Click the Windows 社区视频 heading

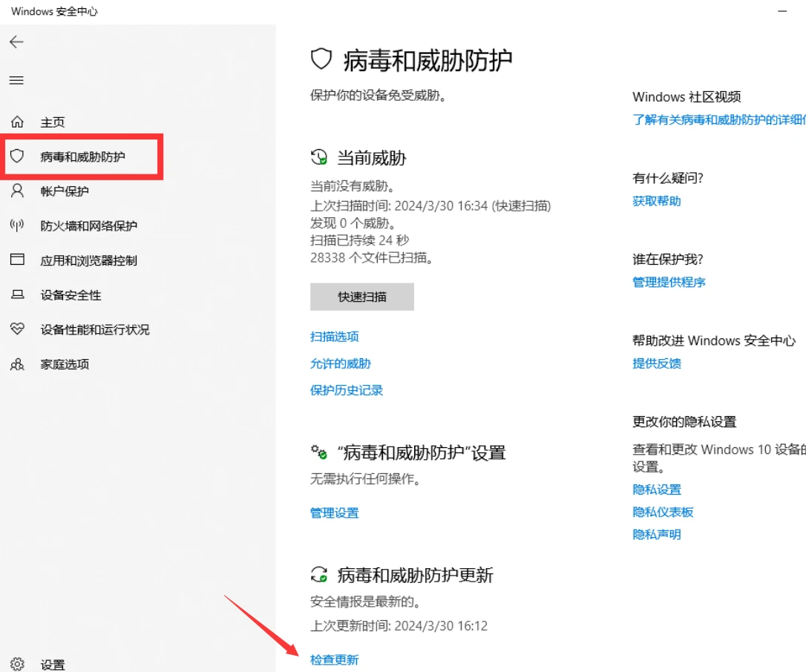(687, 97)
